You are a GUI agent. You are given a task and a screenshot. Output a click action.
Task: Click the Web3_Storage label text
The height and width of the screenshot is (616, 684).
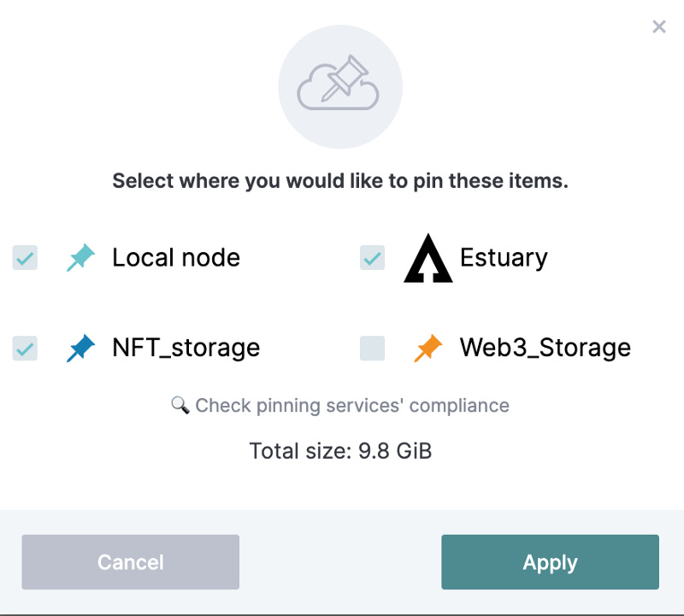[545, 348]
